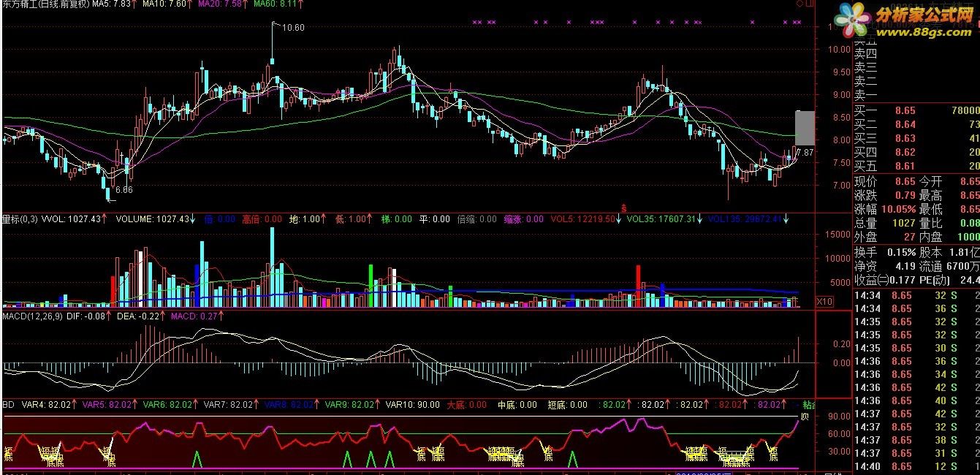Select the 买一 bid row at 8.65
The image size is (980, 475).
916,110
